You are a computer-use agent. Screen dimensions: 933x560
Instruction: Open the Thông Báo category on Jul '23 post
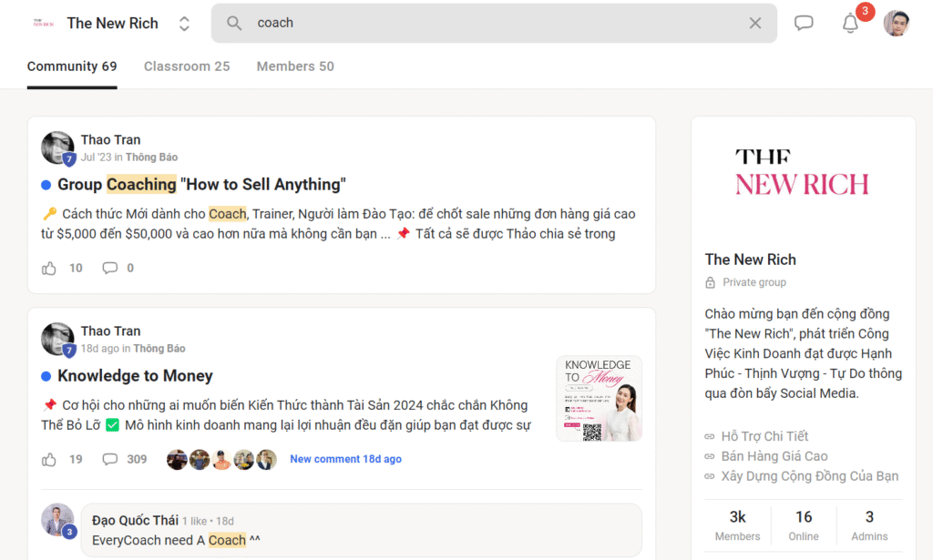click(152, 157)
